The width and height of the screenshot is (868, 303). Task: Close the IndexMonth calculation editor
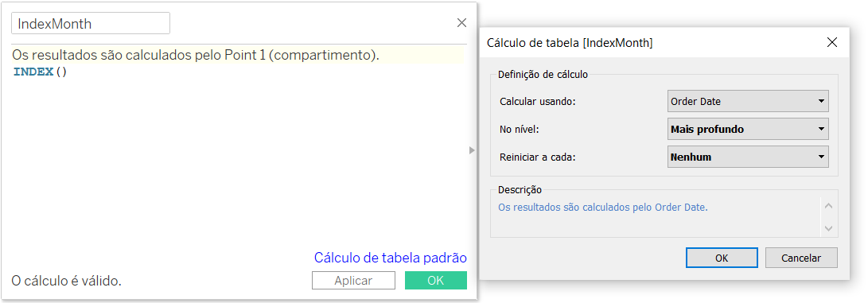[461, 23]
